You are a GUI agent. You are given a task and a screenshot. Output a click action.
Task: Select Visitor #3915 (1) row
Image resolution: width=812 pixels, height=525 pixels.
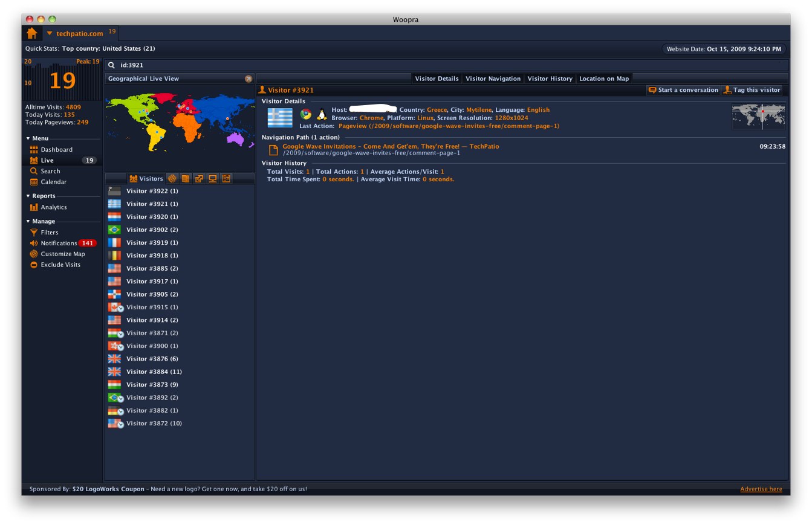(180, 308)
